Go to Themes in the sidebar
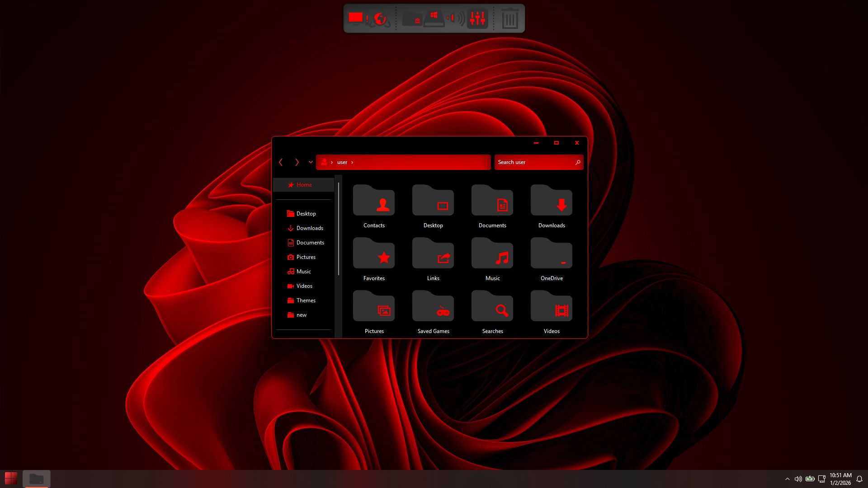868x488 pixels. point(306,300)
